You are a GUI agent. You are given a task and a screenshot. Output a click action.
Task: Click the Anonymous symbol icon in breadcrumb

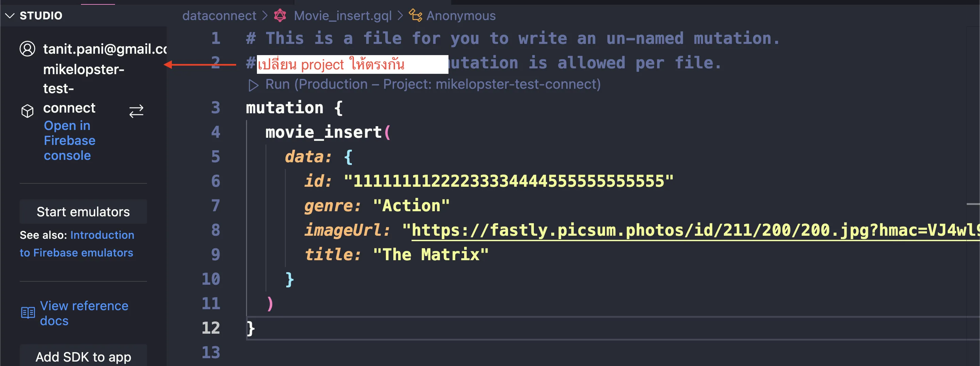coord(415,15)
